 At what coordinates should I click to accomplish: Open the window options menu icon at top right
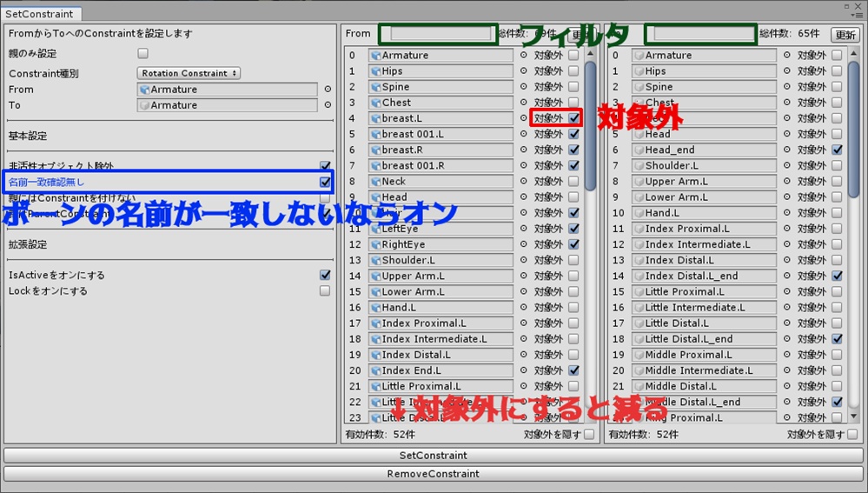tap(858, 15)
